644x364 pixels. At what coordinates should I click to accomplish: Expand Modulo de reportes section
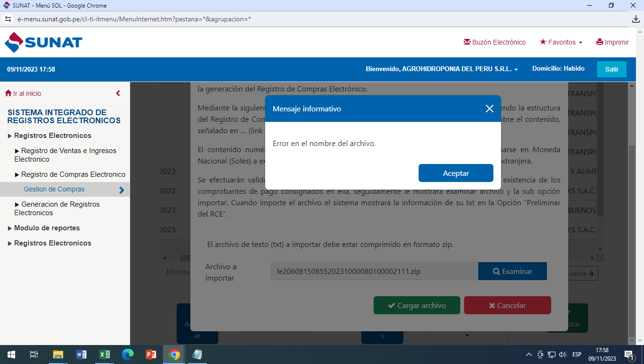pyautogui.click(x=46, y=228)
